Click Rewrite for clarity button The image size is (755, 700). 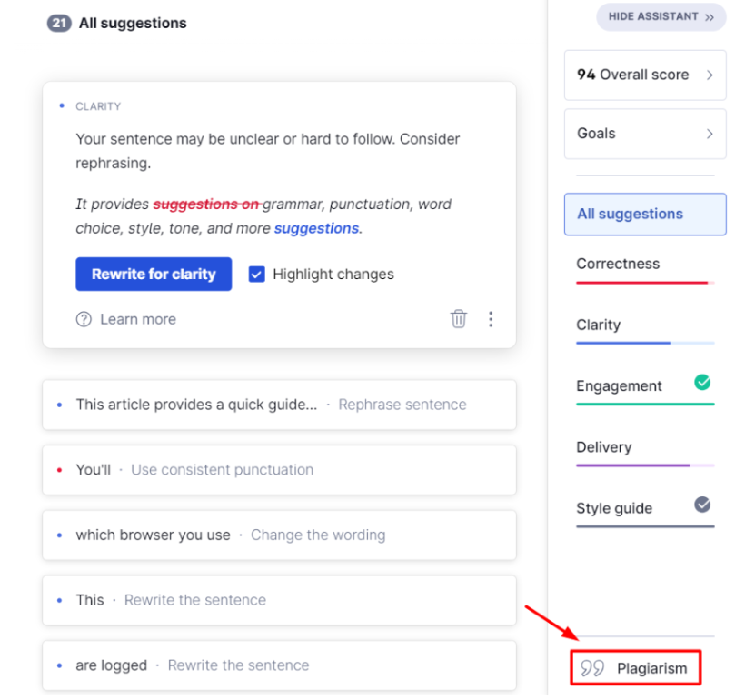[x=154, y=275]
